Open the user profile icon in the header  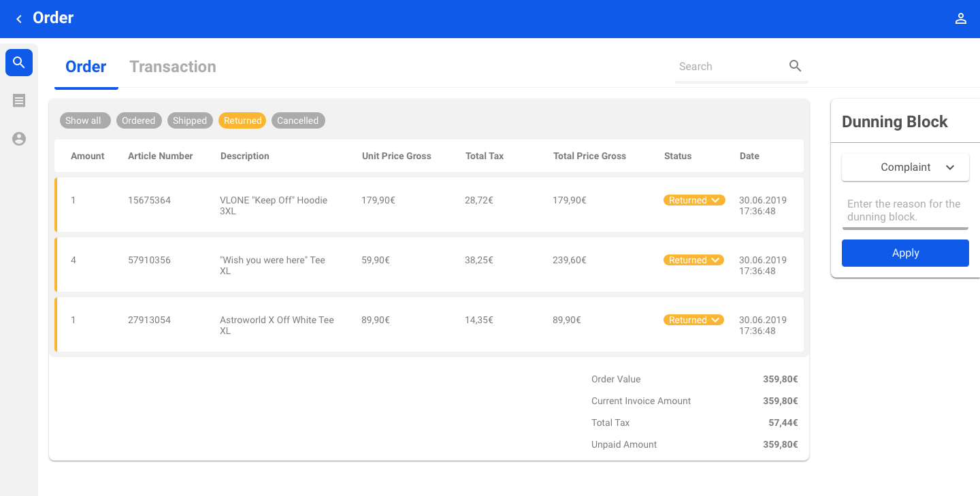click(960, 19)
